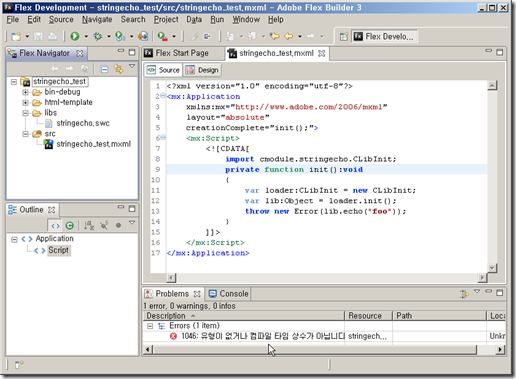Sort problems by Path column header
The width and height of the screenshot is (516, 379).
click(439, 316)
